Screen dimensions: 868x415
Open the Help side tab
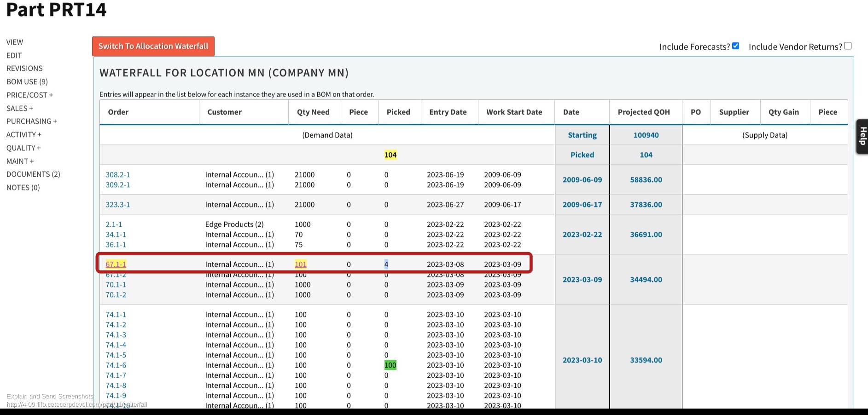coord(862,136)
